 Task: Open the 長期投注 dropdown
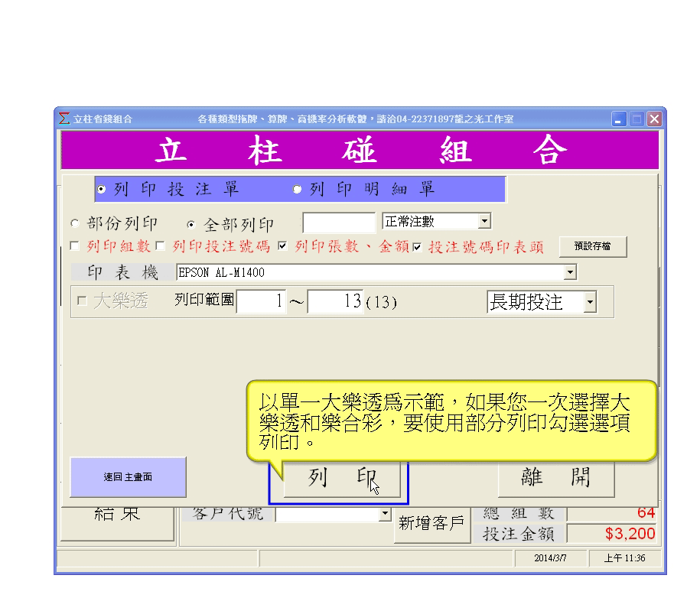(589, 302)
